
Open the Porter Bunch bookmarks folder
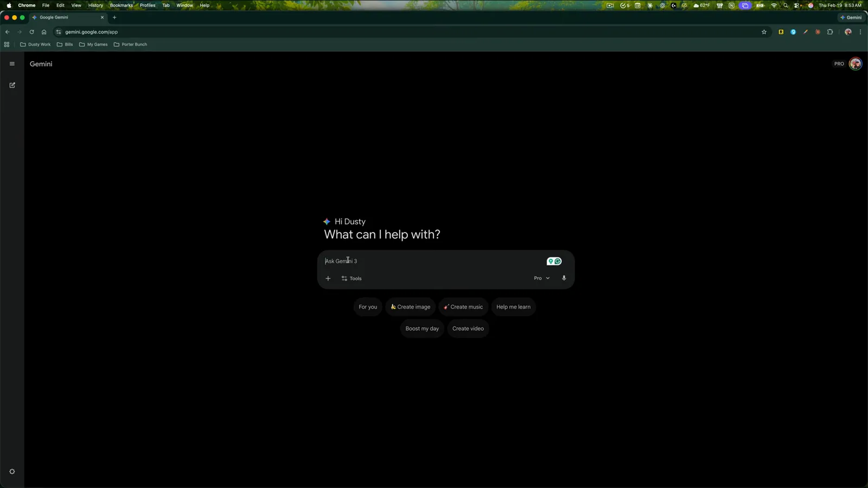tap(130, 44)
